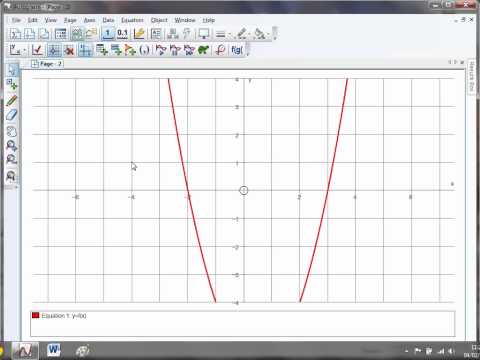480x360 pixels.
Task: Toggle whiteboard monitor mode
Action: click(x=203, y=34)
